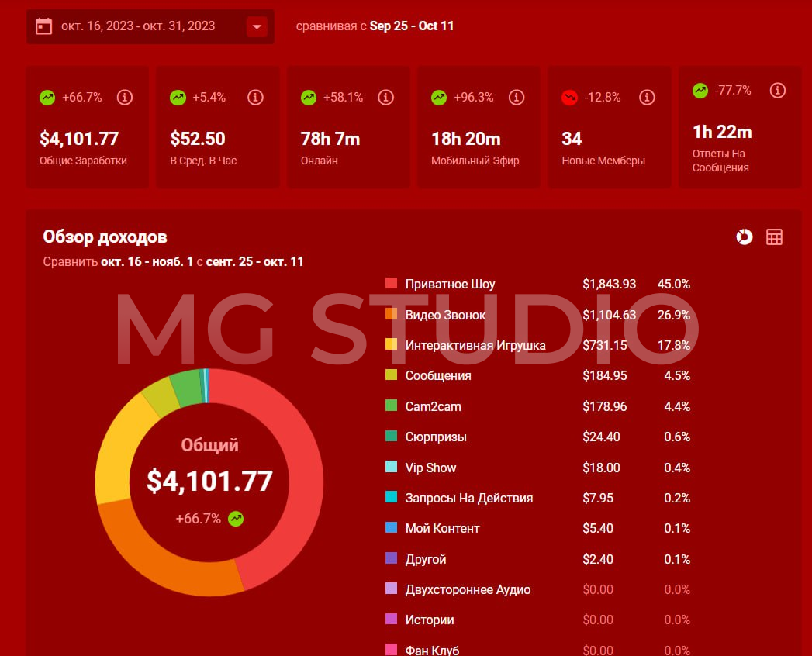Toggle Интерактивная Игрушка legend entry
Screen dimensions: 812x656
(x=475, y=345)
